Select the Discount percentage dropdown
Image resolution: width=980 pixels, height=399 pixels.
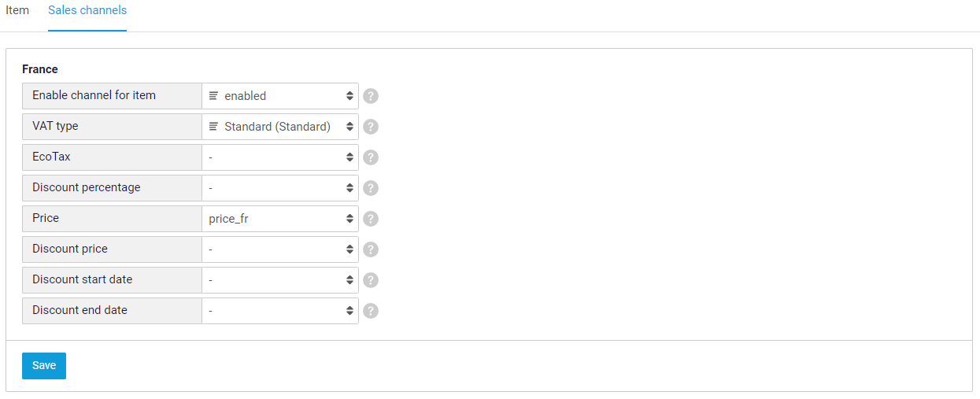tap(280, 188)
